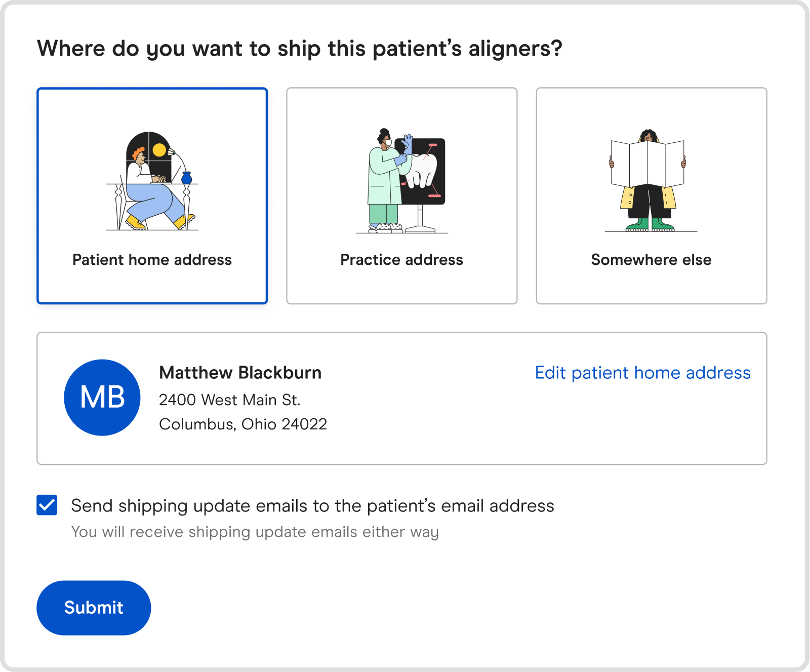Viewport: 810px width, 672px height.
Task: Click the blue vase in home illustration
Action: (186, 178)
